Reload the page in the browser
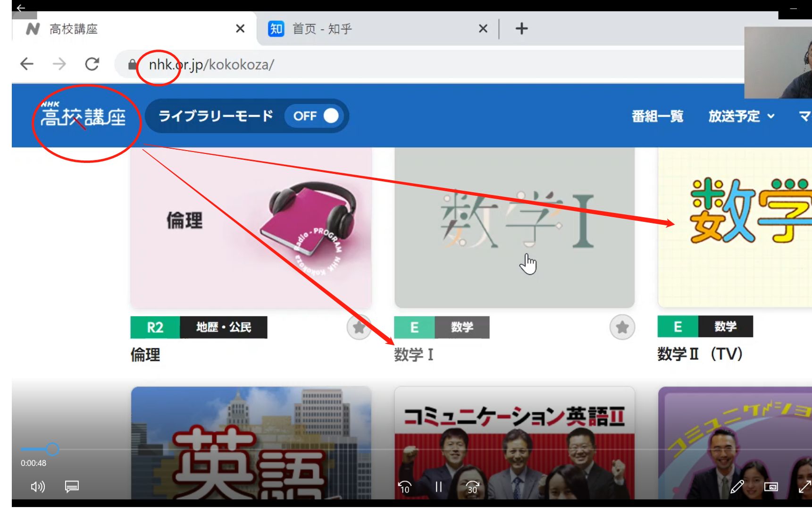812x508 pixels. click(x=92, y=64)
